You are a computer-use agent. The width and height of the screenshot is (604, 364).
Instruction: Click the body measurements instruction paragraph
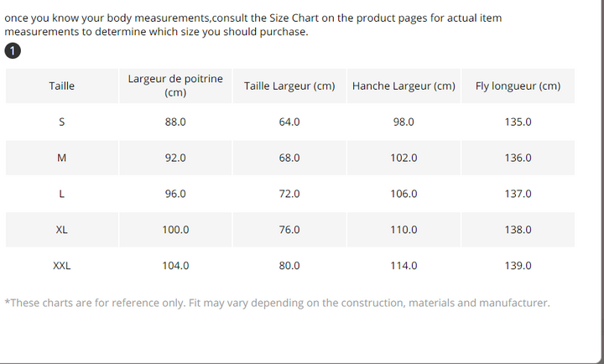tap(253, 24)
